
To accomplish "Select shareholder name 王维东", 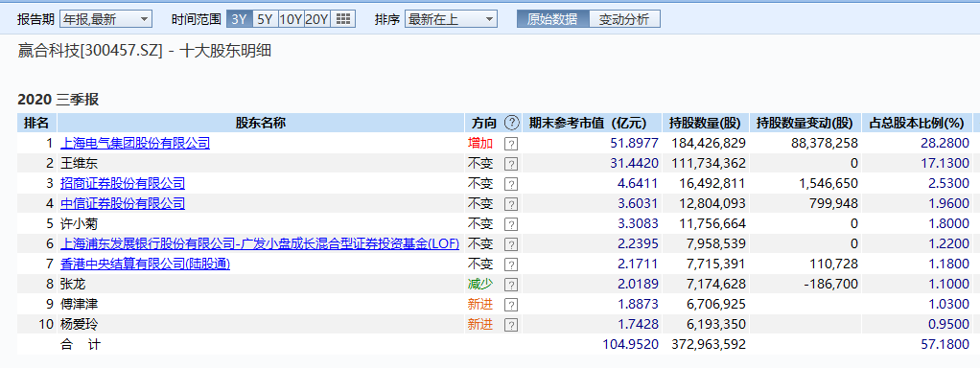I will pyautogui.click(x=79, y=164).
